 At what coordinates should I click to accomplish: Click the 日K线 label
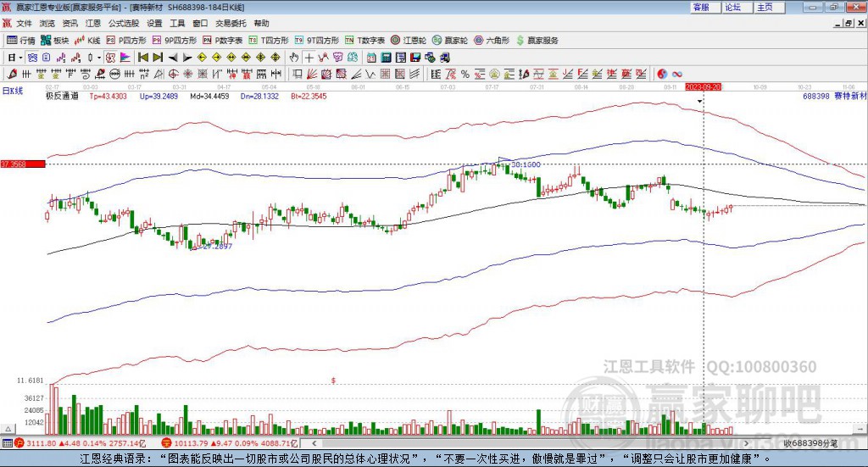(x=13, y=91)
